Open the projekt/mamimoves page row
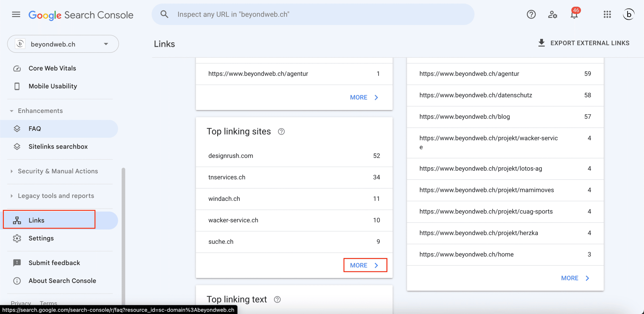 click(505, 190)
